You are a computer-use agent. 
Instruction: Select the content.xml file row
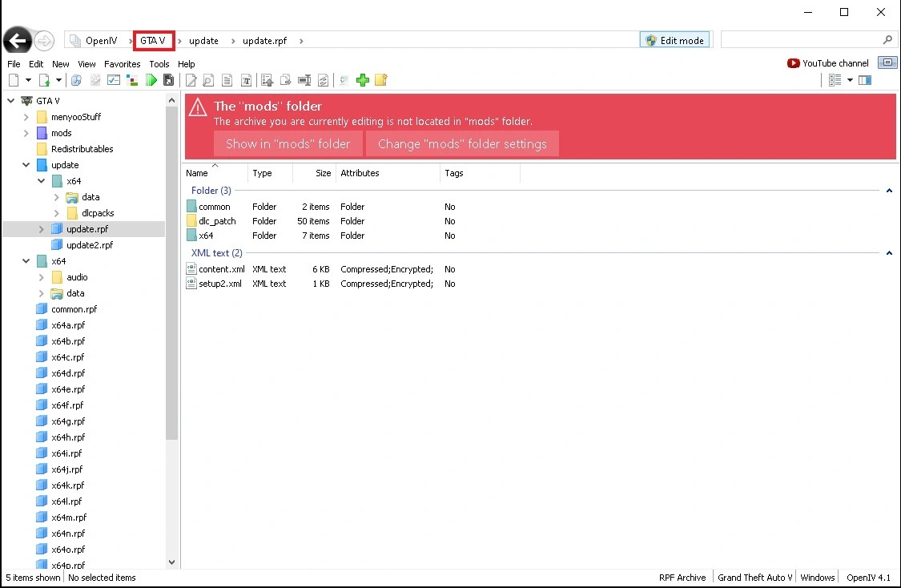(321, 269)
